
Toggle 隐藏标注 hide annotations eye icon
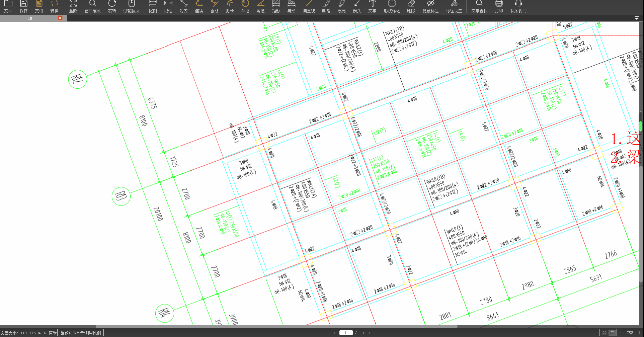(x=430, y=7)
